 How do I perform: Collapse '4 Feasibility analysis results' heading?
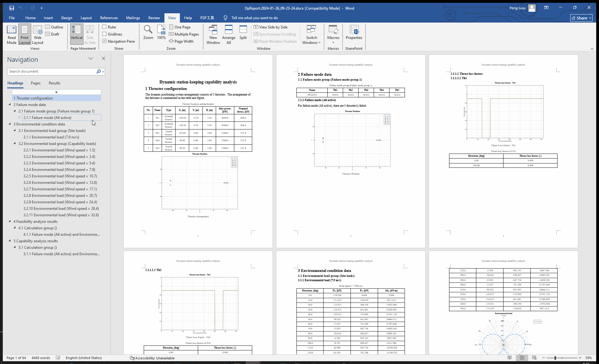click(10, 222)
